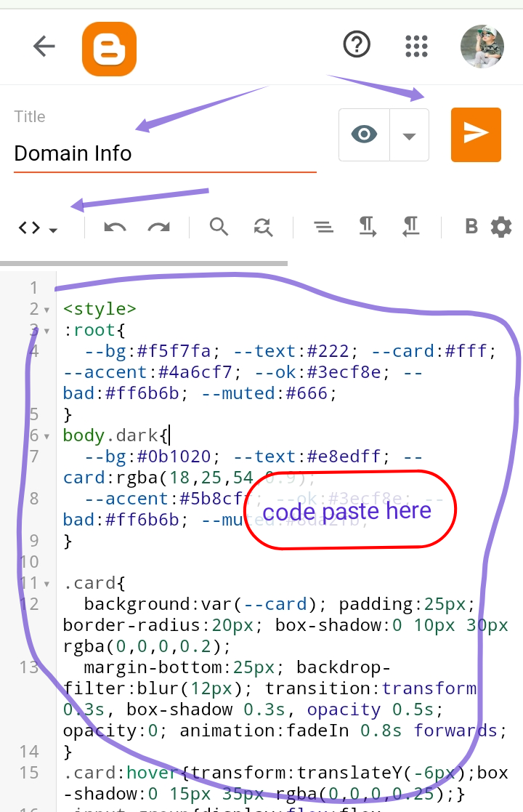Click the <style> tag text
The height and width of the screenshot is (812, 523).
[x=100, y=309]
